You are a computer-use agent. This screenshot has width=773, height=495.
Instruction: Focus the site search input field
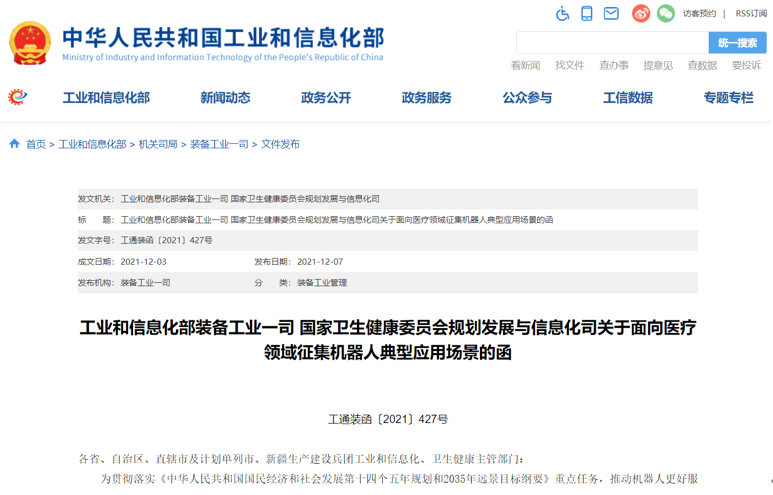612,43
